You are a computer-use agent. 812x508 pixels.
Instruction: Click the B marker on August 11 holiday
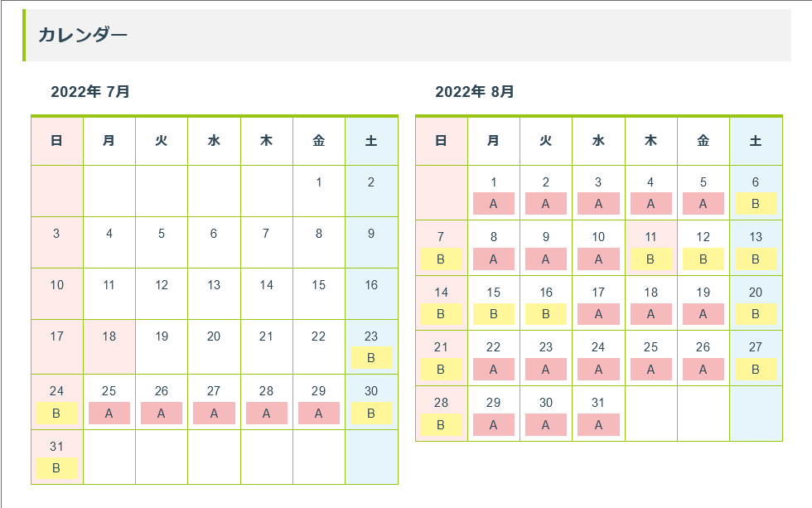pyautogui.click(x=650, y=259)
